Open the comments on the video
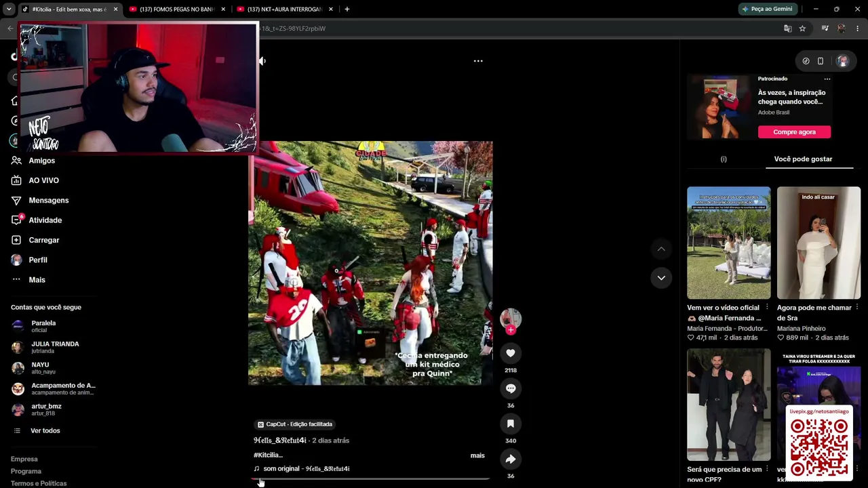The image size is (868, 488). click(511, 388)
